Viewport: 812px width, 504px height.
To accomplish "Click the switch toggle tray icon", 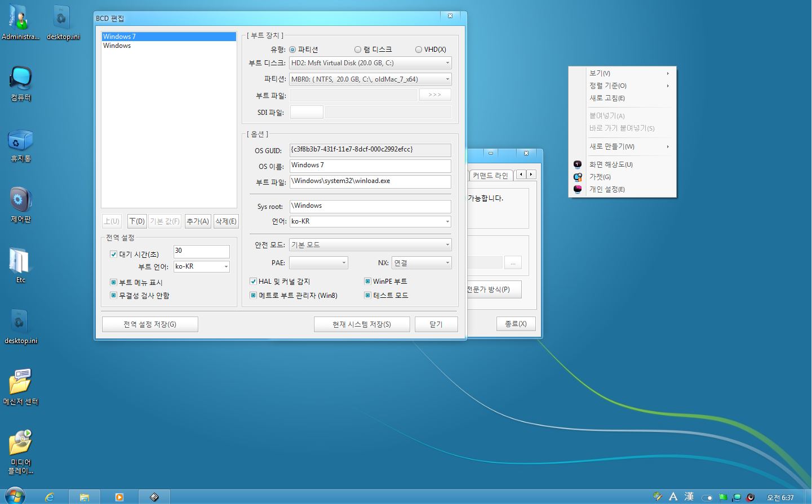I will click(707, 498).
